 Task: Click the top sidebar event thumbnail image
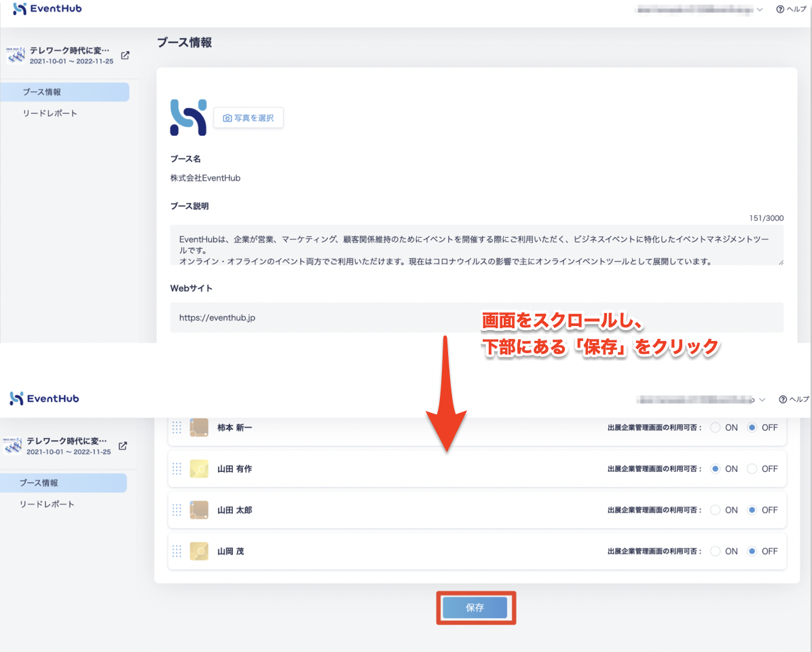coord(15,56)
